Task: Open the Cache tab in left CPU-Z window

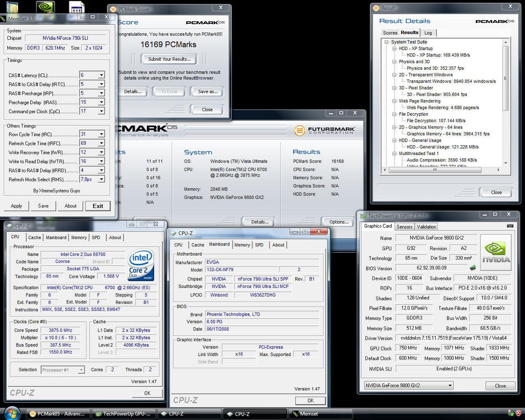Action: click(35, 237)
